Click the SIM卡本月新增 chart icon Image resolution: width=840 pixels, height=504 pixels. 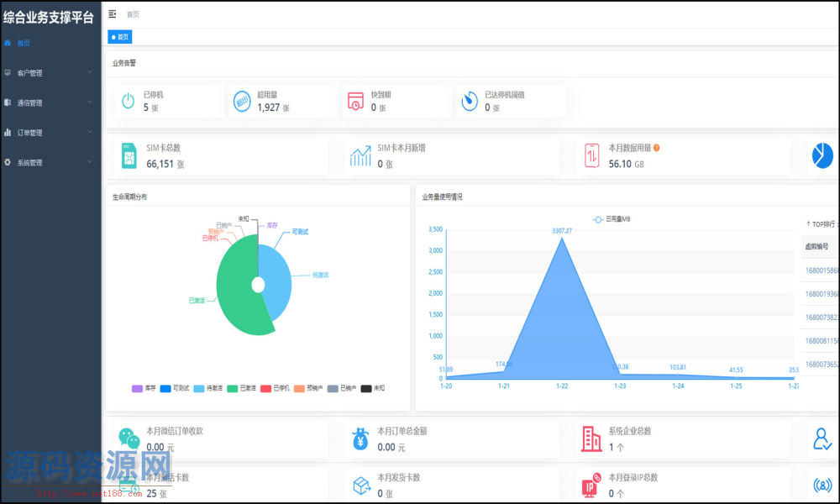pos(361,155)
